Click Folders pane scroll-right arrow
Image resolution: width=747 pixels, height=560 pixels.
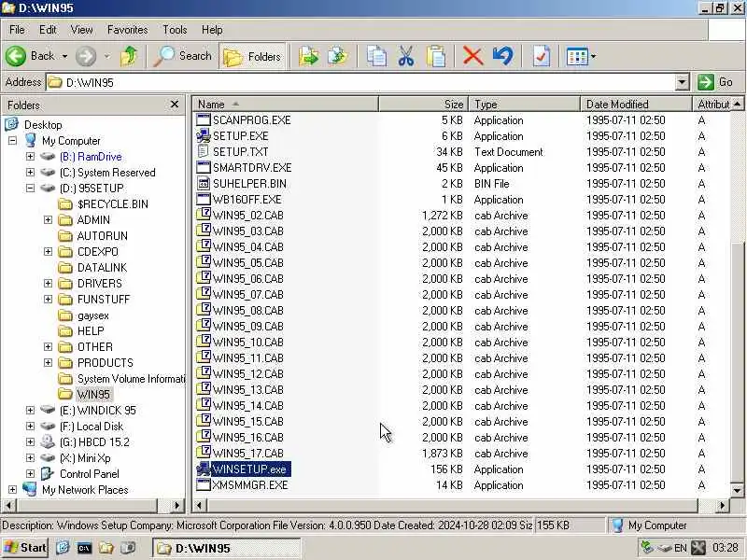pos(176,505)
